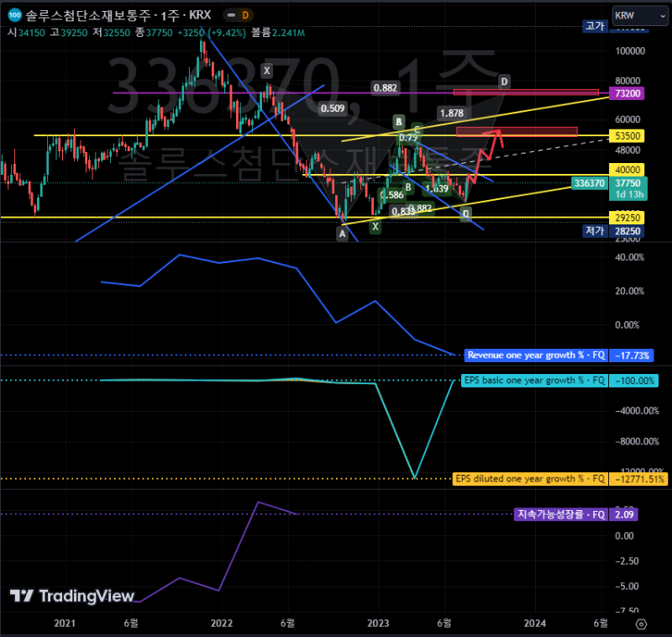Click the 80000 price axis tick
Viewport: 672px width, 637px height.
click(627, 81)
